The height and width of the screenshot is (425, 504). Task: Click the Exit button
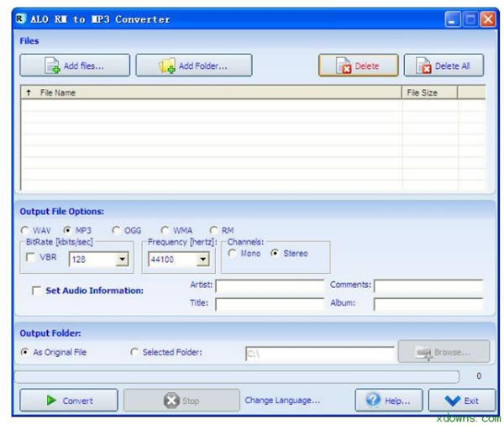click(x=462, y=401)
